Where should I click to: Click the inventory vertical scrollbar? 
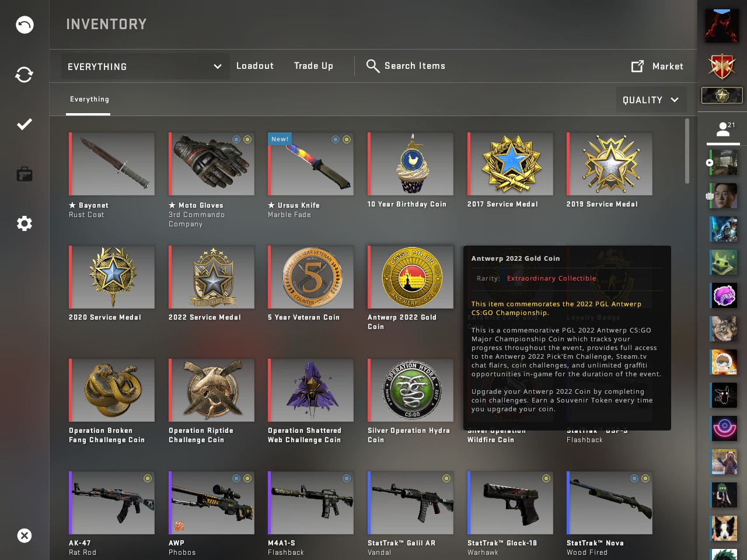pos(687,151)
